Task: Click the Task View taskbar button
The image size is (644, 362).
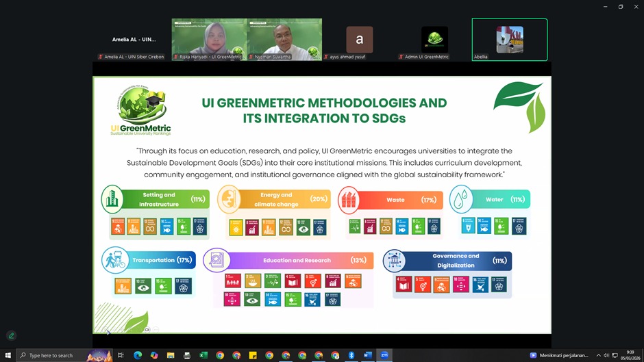Action: click(121, 355)
